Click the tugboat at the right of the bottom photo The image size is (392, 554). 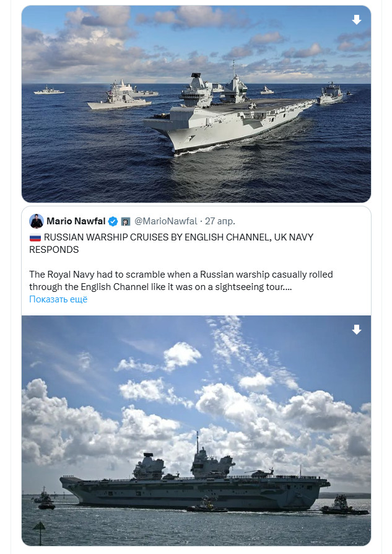pyautogui.click(x=344, y=506)
